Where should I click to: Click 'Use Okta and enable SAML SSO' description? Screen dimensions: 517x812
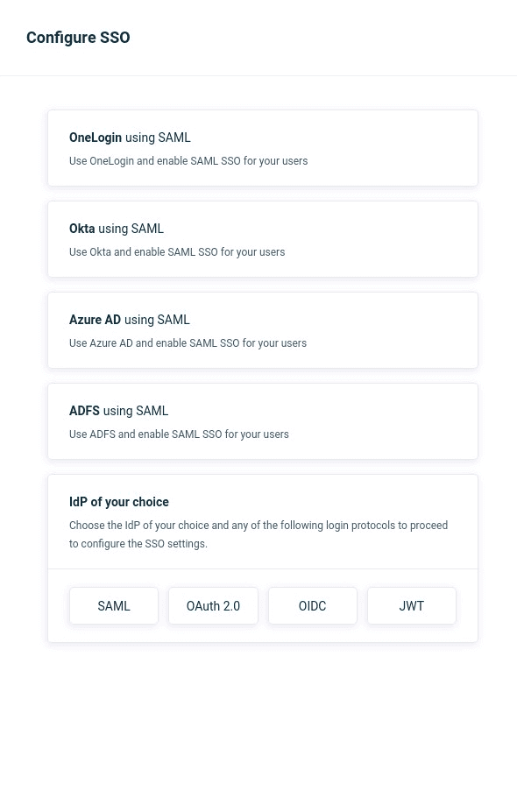pyautogui.click(x=177, y=252)
